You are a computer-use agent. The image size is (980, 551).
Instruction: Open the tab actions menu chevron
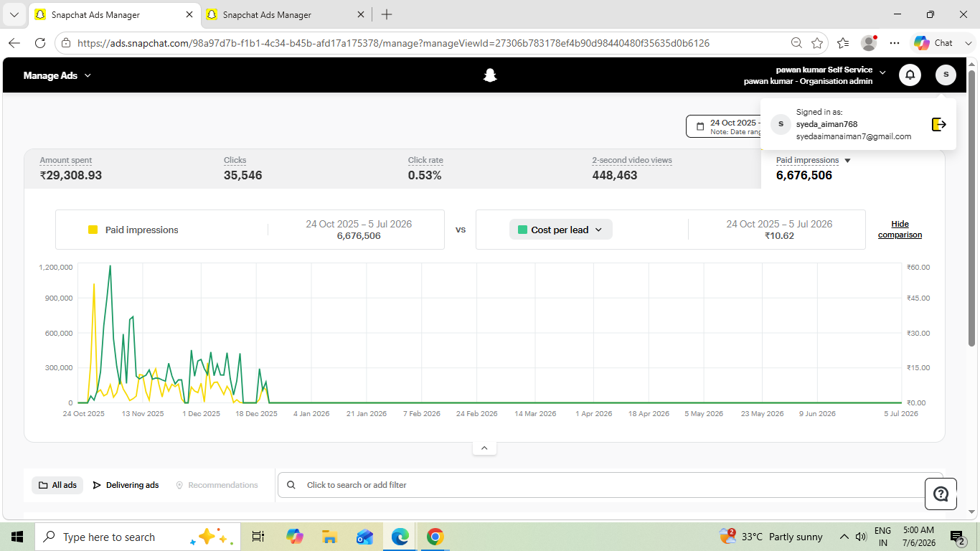coord(14,14)
